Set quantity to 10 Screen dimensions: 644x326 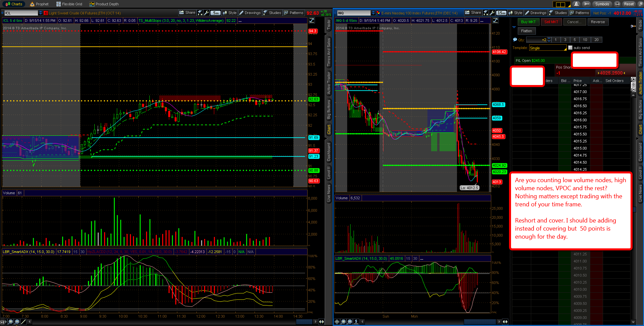[x=585, y=40]
